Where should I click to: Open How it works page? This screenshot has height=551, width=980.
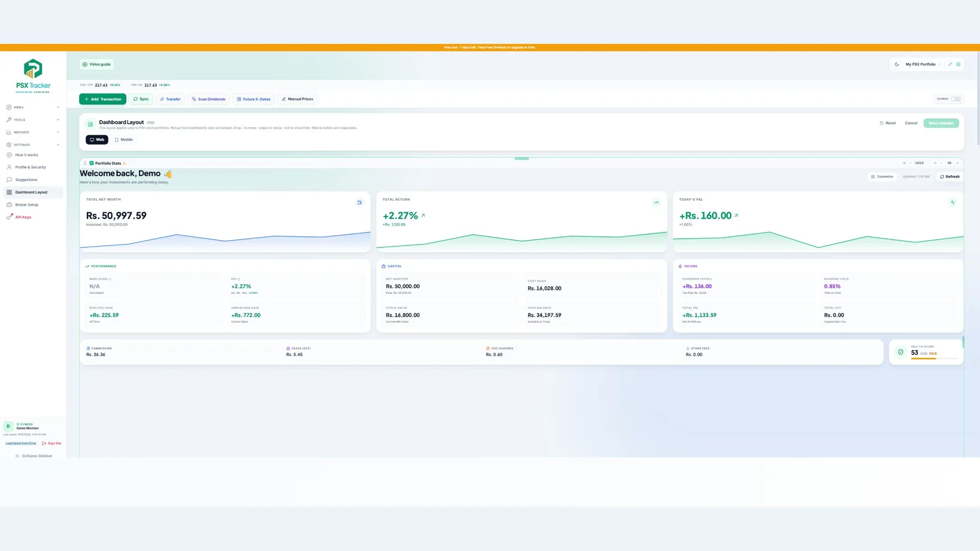(x=33, y=155)
